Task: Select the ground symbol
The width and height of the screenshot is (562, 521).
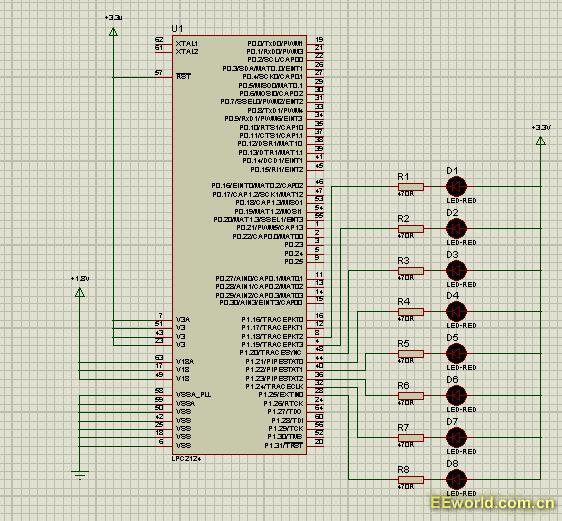Action: [x=80, y=475]
